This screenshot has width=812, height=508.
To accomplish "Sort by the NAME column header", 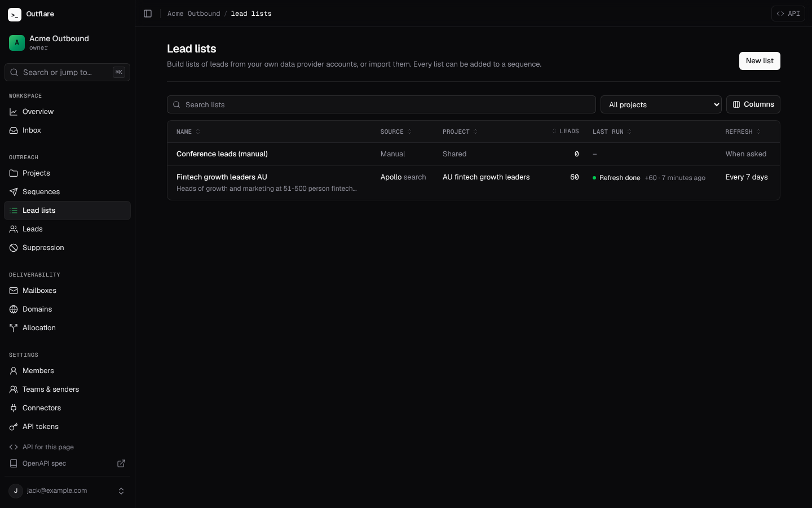I will 188,132.
